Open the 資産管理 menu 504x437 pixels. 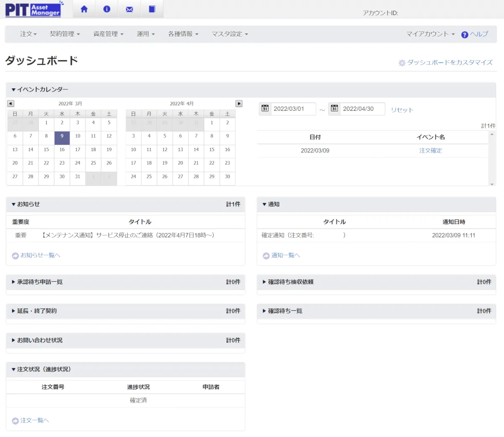point(108,34)
